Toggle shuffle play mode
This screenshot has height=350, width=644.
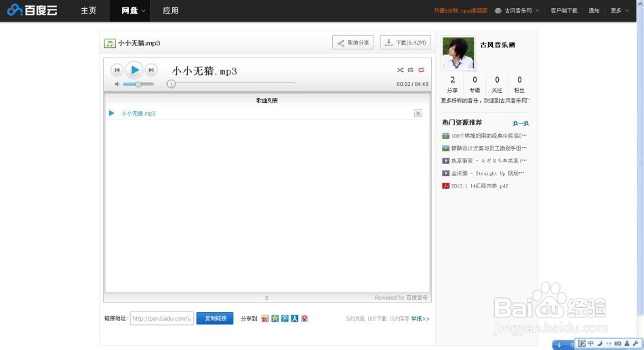(400, 70)
